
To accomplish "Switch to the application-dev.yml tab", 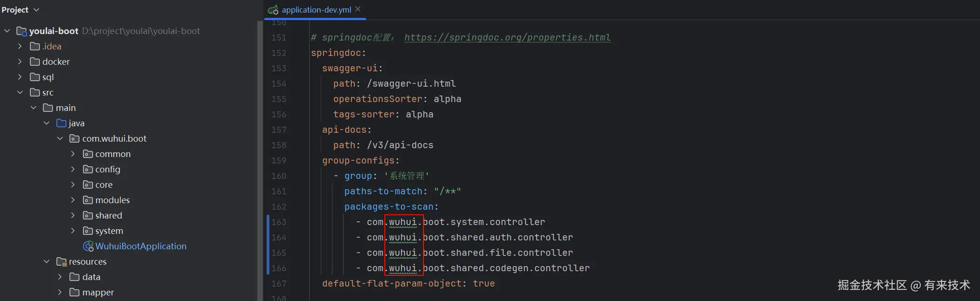I will [x=316, y=10].
